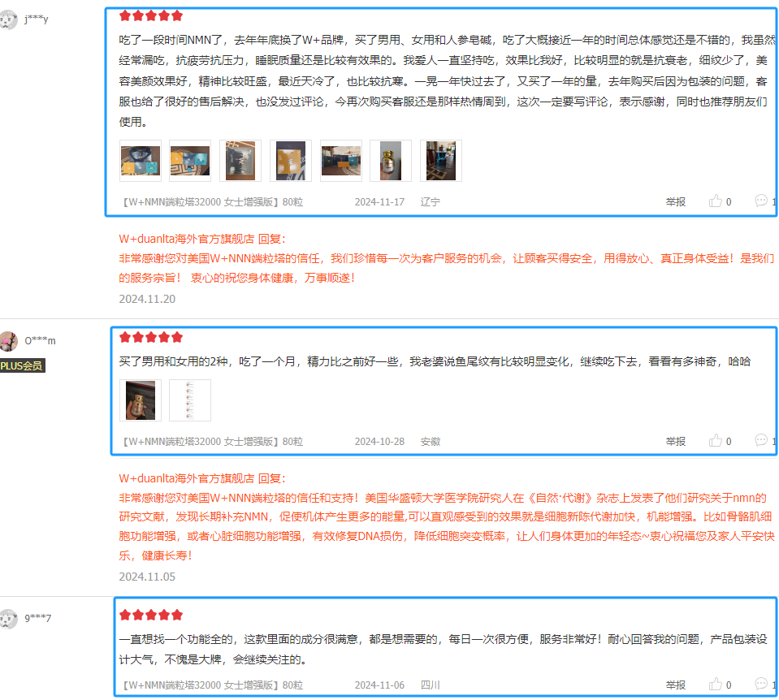779x700 pixels.
Task: Click product spec text in 2024-11-17 review
Action: click(x=213, y=201)
